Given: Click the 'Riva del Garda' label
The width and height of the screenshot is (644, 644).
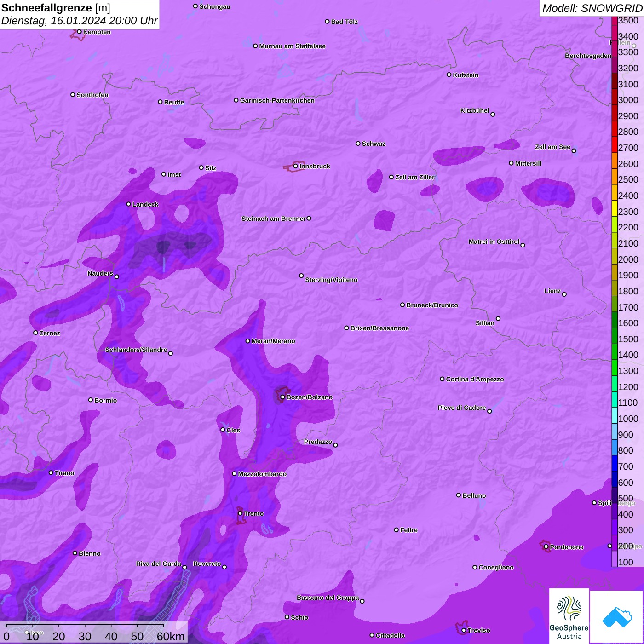Looking at the screenshot, I should click(159, 563).
